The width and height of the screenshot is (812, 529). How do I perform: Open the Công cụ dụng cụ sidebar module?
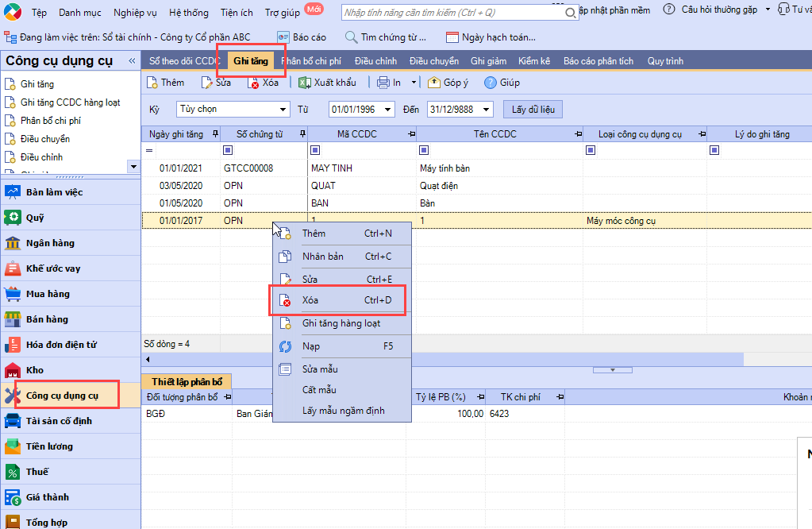tap(71, 396)
